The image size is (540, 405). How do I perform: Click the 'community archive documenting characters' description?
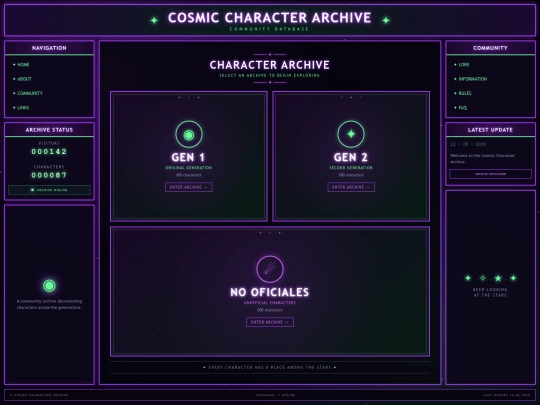[x=49, y=304]
